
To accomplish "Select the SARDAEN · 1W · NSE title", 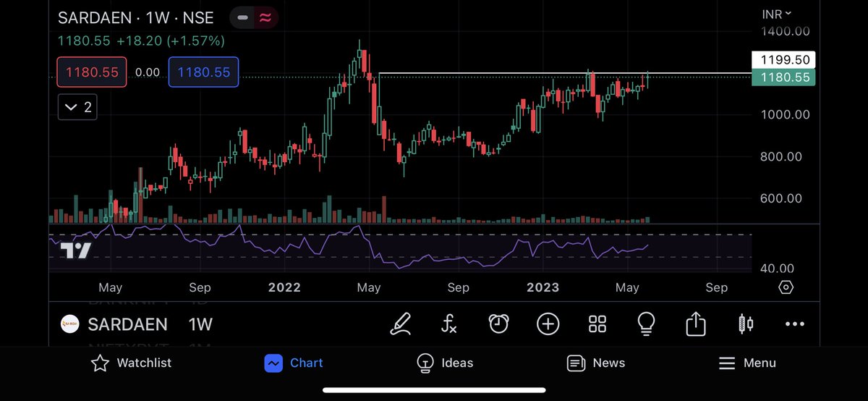I will click(136, 18).
